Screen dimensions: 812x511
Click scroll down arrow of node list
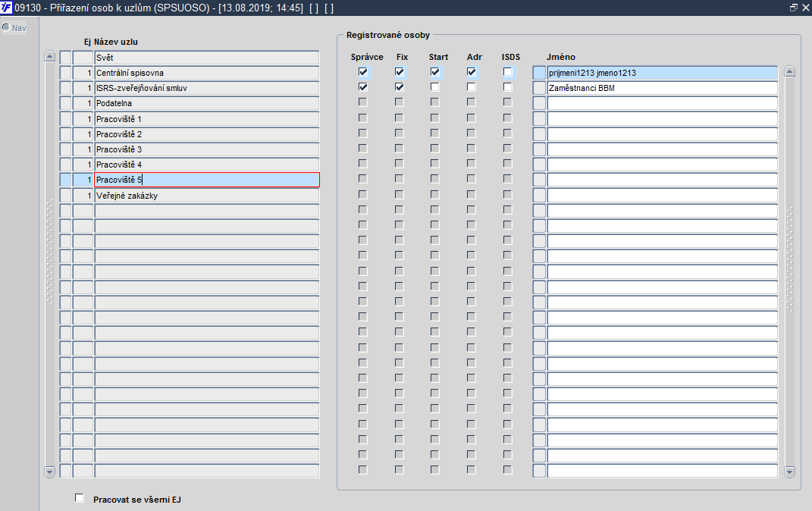50,472
